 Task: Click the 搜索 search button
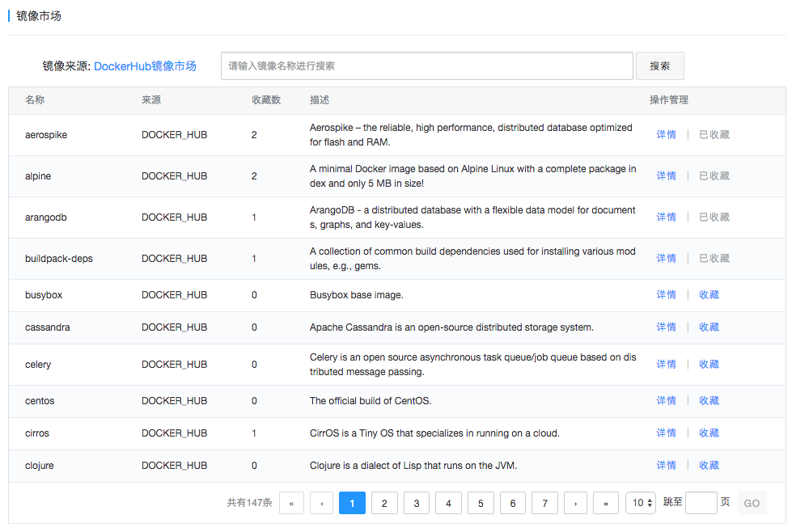(659, 66)
